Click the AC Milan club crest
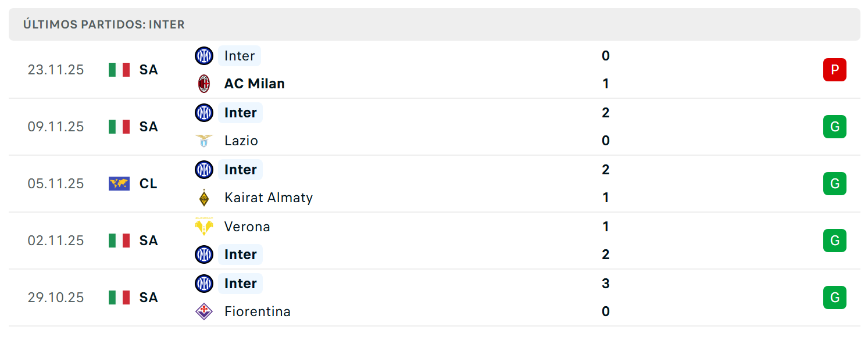Screen dimensions: 868x337 tap(204, 84)
